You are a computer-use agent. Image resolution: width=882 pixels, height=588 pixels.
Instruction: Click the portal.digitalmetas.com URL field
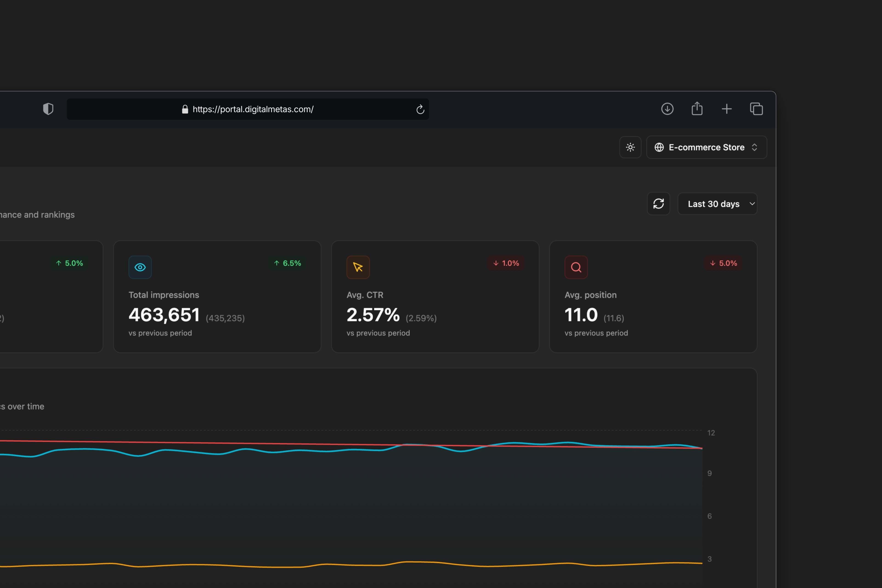coord(253,109)
